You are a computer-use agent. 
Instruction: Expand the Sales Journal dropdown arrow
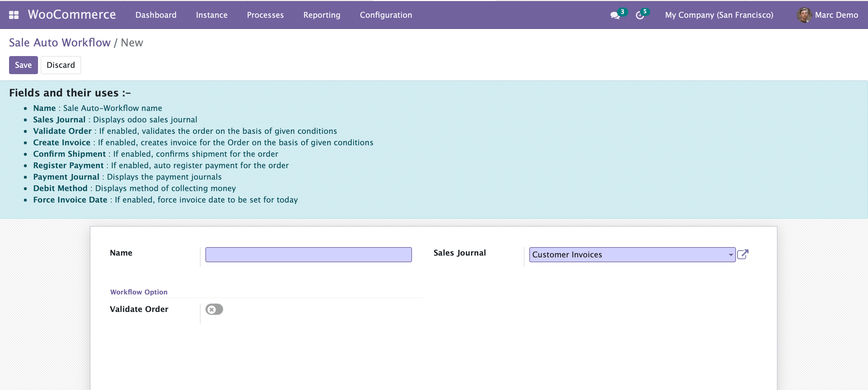pyautogui.click(x=730, y=255)
